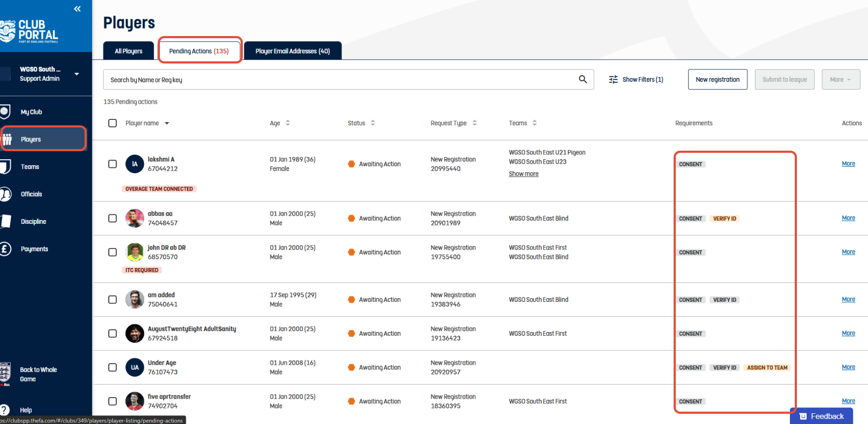This screenshot has height=424, width=868.
Task: Sort by Teams column arrows
Action: tap(535, 123)
